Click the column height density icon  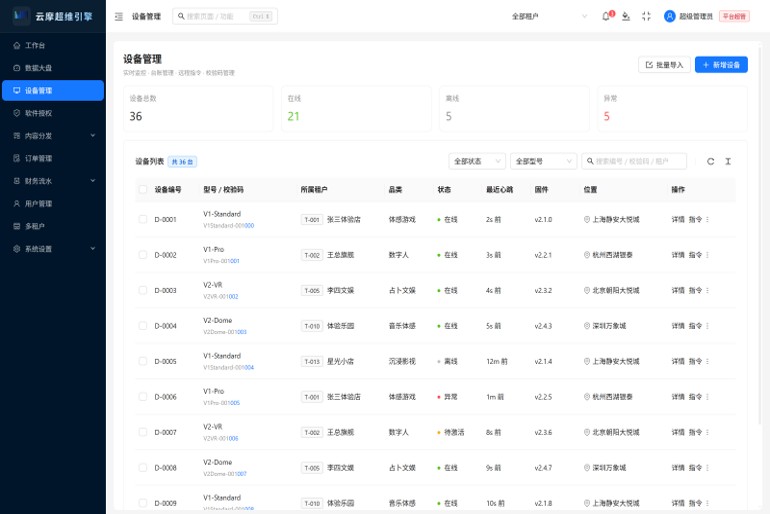[x=728, y=162]
